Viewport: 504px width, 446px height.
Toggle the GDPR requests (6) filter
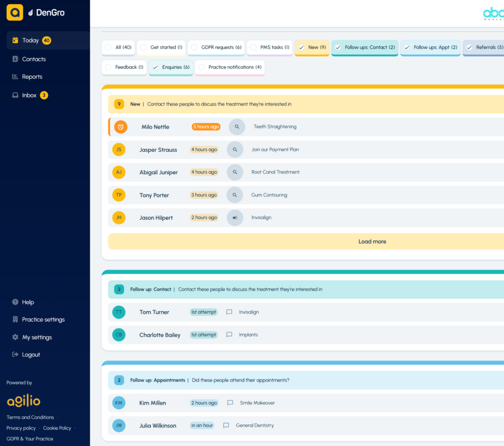click(217, 48)
